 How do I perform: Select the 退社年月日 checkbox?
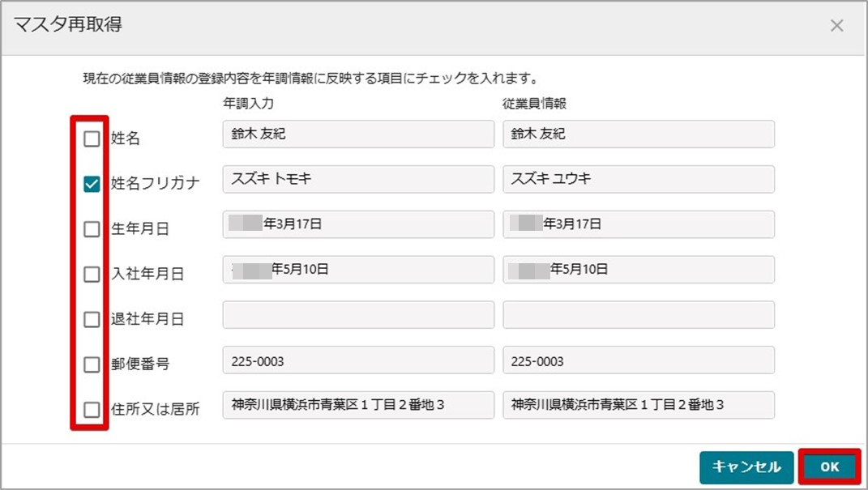tap(92, 319)
